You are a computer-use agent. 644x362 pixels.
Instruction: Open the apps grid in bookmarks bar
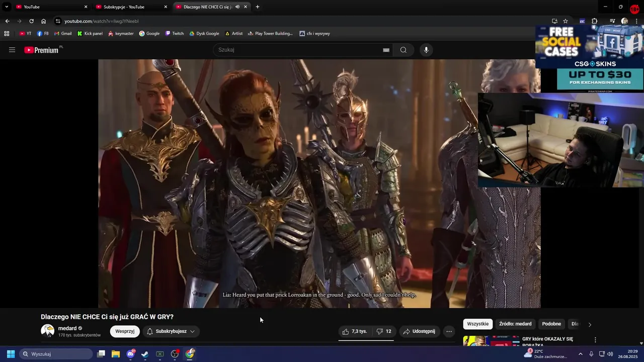(x=7, y=34)
